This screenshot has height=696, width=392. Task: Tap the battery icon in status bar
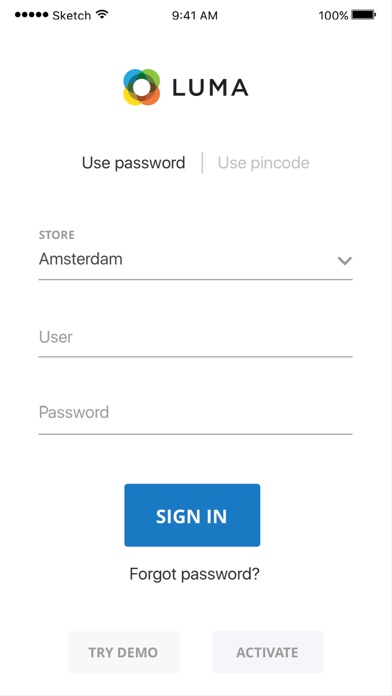coord(364,15)
